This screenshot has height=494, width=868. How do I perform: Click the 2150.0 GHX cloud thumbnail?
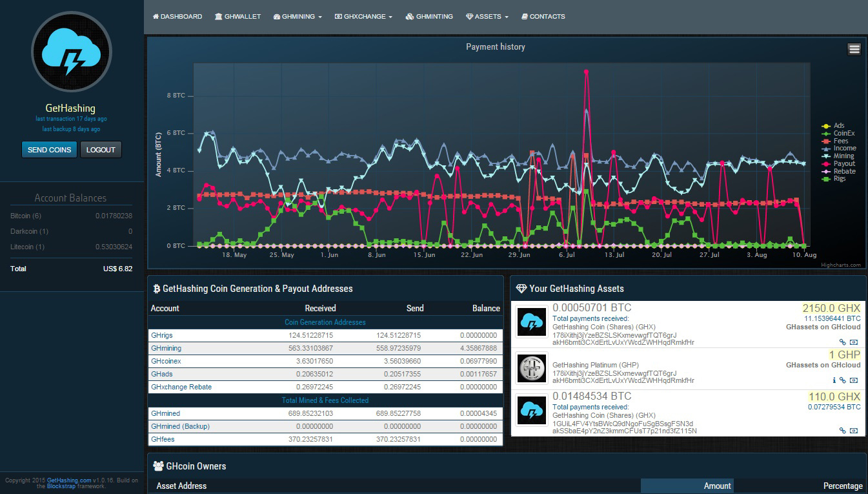click(x=532, y=322)
